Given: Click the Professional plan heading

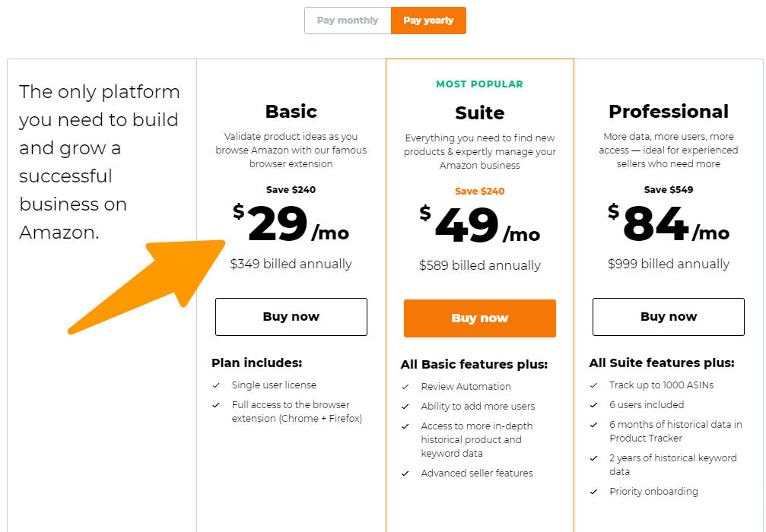Looking at the screenshot, I should (x=668, y=112).
